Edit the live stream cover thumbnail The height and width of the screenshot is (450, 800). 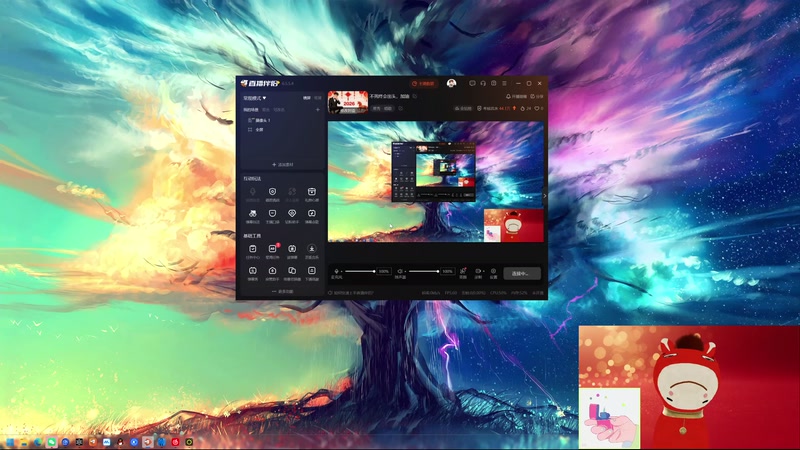coord(347,102)
